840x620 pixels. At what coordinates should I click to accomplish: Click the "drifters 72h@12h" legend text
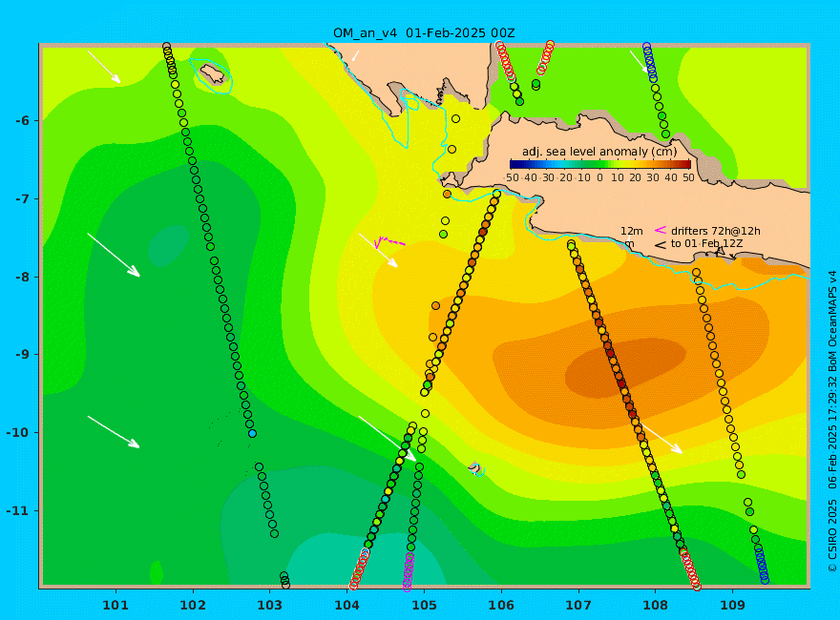716,231
